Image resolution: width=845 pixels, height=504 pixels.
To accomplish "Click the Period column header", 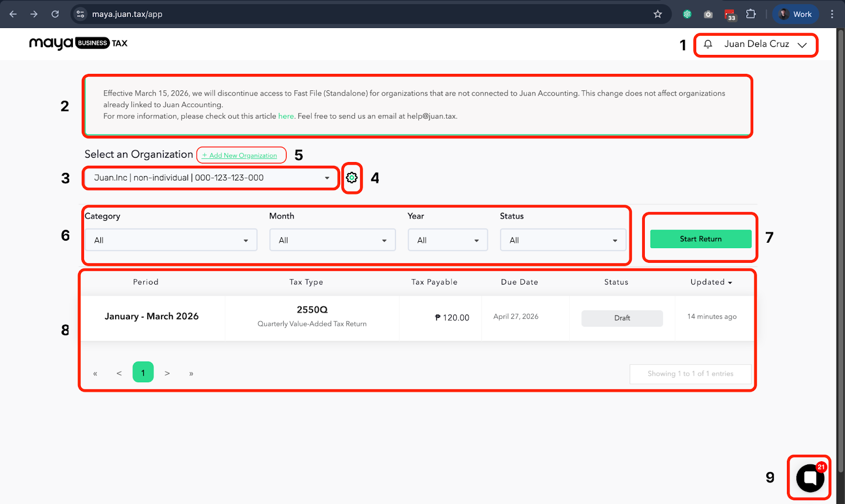I will pos(146,282).
